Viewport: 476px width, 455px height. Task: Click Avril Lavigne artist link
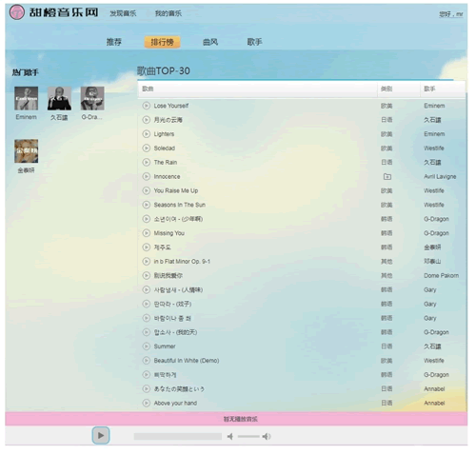[x=440, y=177]
